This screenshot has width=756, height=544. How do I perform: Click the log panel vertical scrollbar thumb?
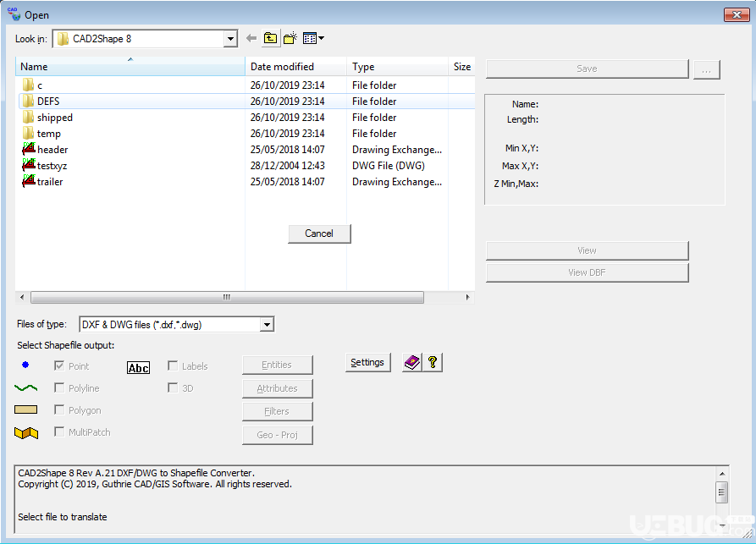[x=722, y=492]
